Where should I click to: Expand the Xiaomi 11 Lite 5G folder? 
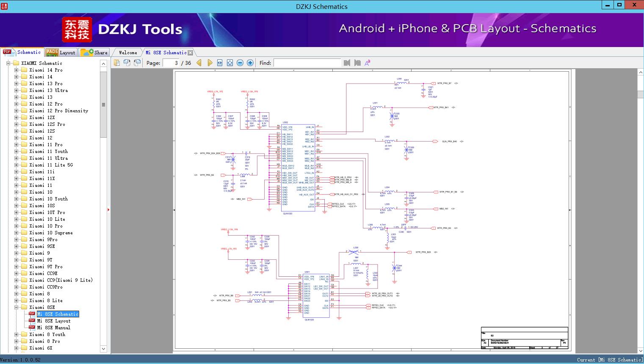pyautogui.click(x=16, y=165)
